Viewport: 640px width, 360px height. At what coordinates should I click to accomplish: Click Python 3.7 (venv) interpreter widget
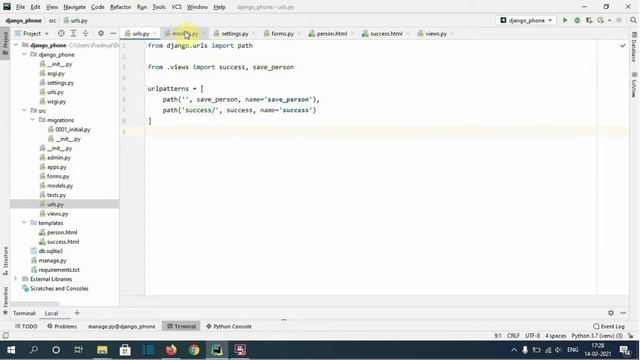pos(597,336)
